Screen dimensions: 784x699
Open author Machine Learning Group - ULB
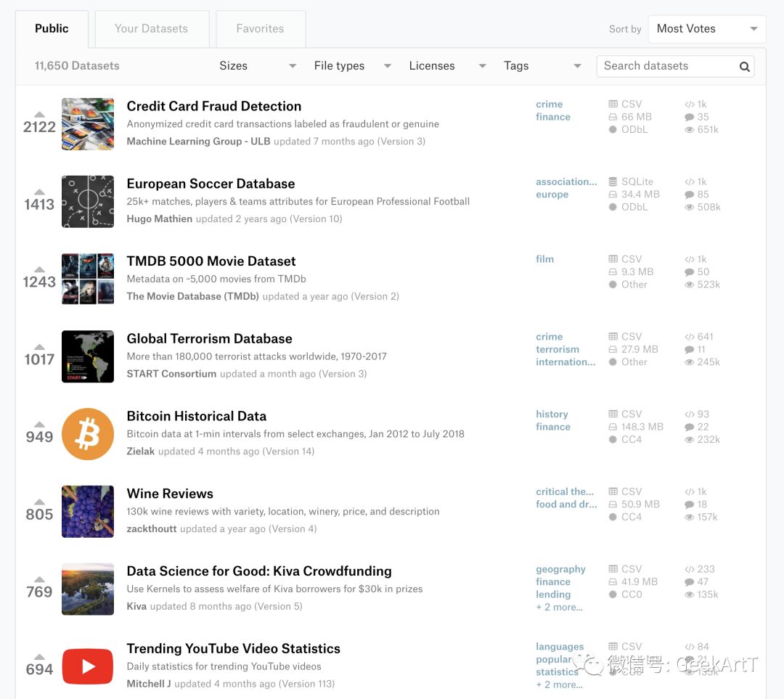pos(198,142)
